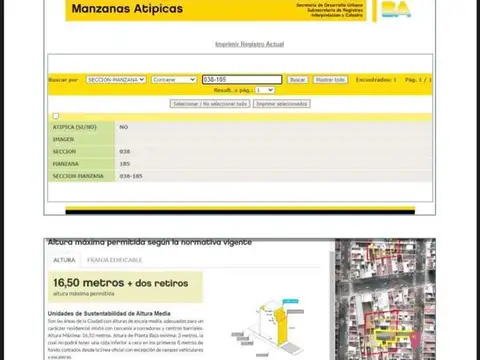The width and height of the screenshot is (480, 360).
Task: Click the ATIPICA (SI/NO) value NO
Action: (x=124, y=127)
